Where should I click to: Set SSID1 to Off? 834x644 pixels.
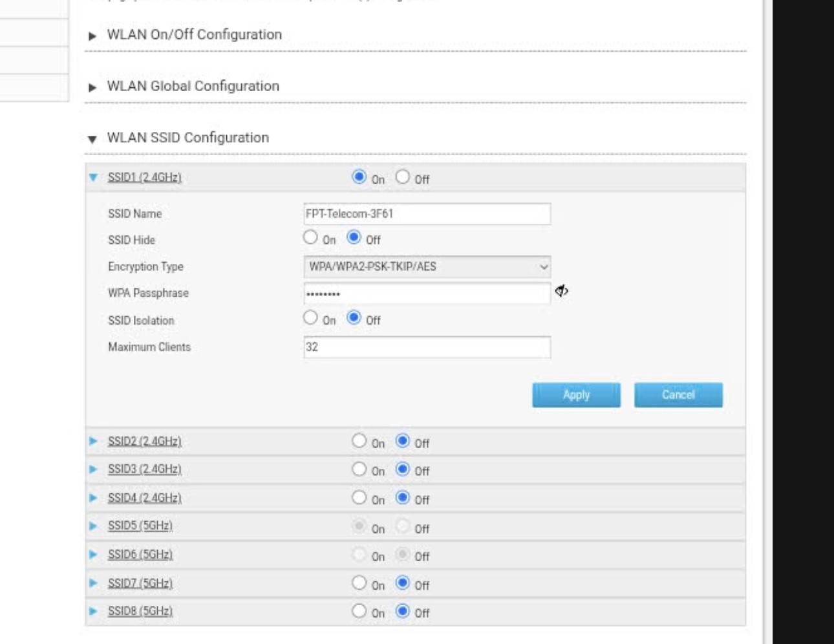tap(403, 177)
